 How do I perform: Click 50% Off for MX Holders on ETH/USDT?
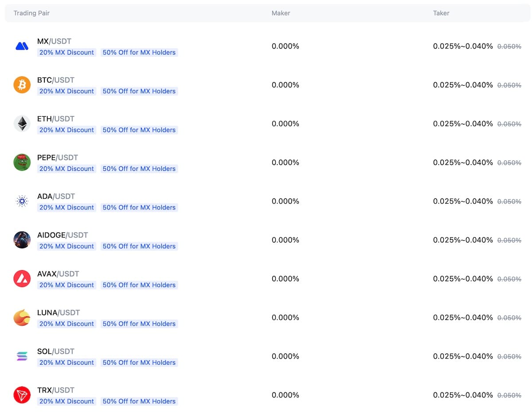tap(139, 130)
